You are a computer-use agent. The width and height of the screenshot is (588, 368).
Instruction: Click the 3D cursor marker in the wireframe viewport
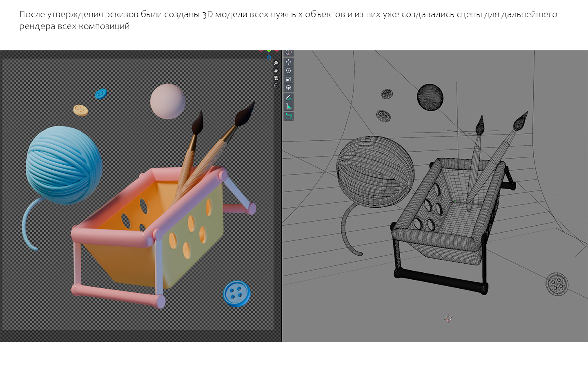tap(448, 318)
